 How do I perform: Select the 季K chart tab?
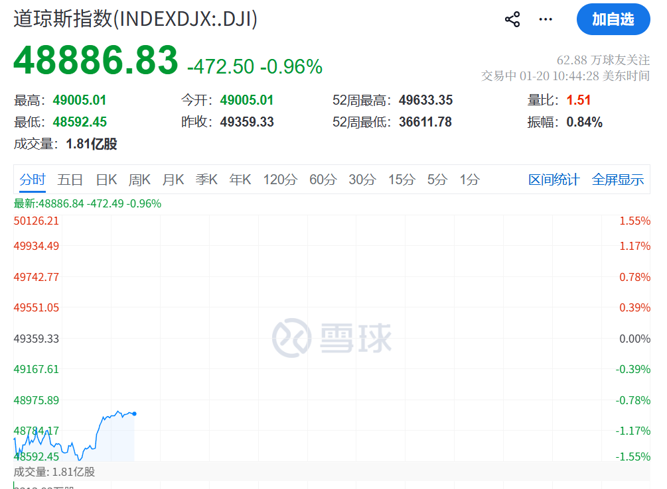pyautogui.click(x=207, y=180)
